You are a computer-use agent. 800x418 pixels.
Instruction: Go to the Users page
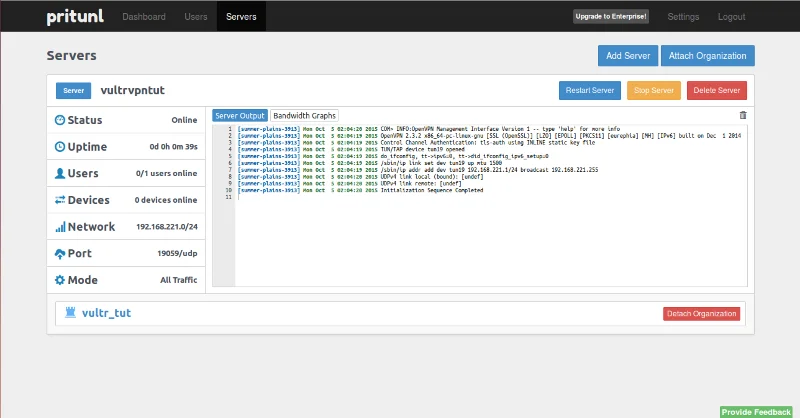pyautogui.click(x=196, y=17)
